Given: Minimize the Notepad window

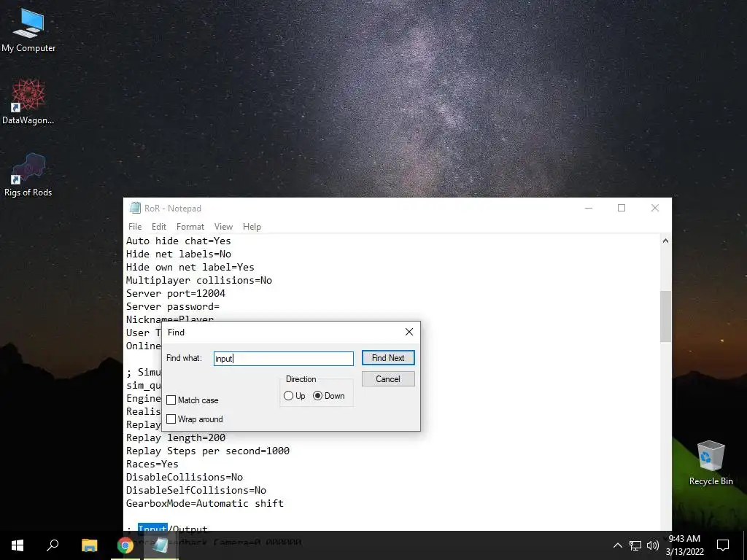Looking at the screenshot, I should (x=589, y=208).
